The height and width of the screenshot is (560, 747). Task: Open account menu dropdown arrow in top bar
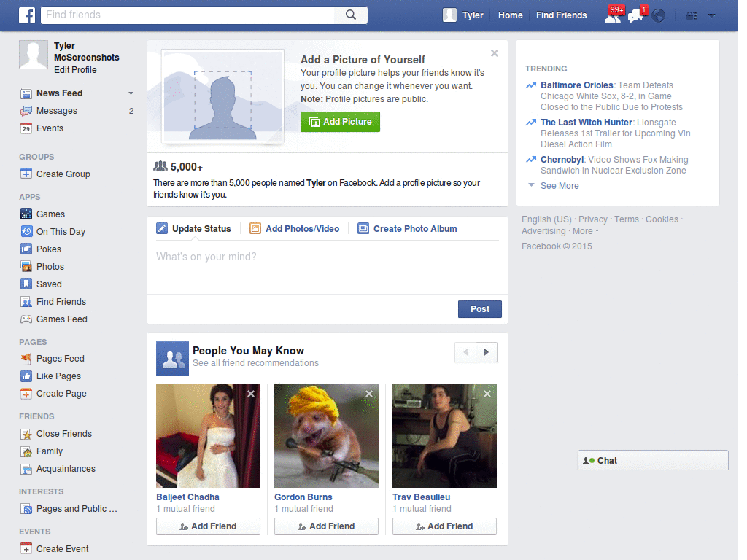712,15
